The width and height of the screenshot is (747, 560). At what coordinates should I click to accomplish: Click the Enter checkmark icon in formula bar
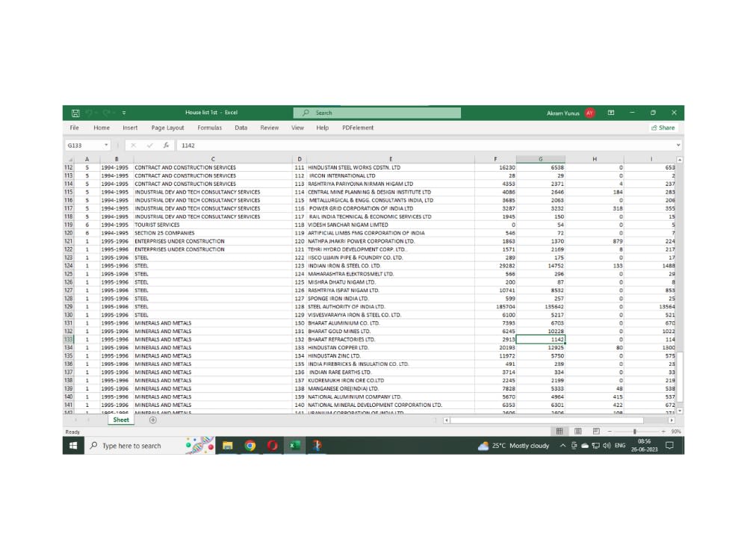[x=149, y=146]
